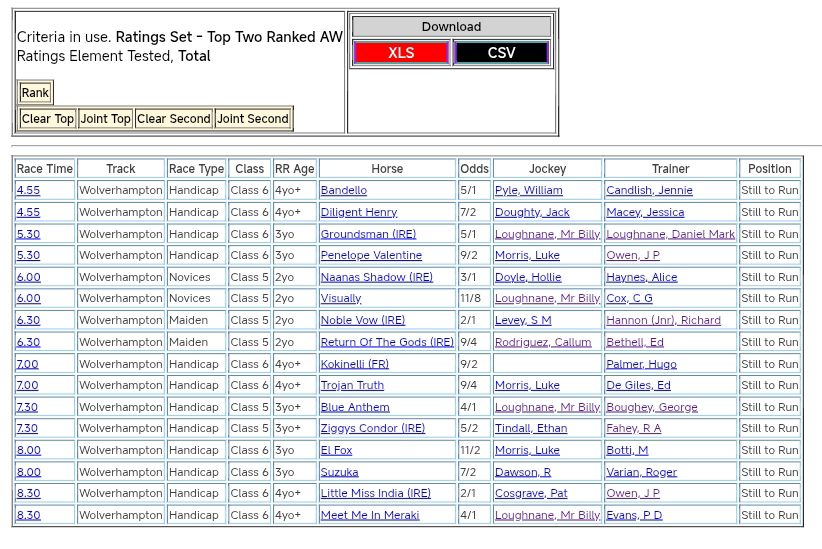The width and height of the screenshot is (822, 549).
Task: Open jockey Rodriguez, Callum page
Action: [543, 342]
